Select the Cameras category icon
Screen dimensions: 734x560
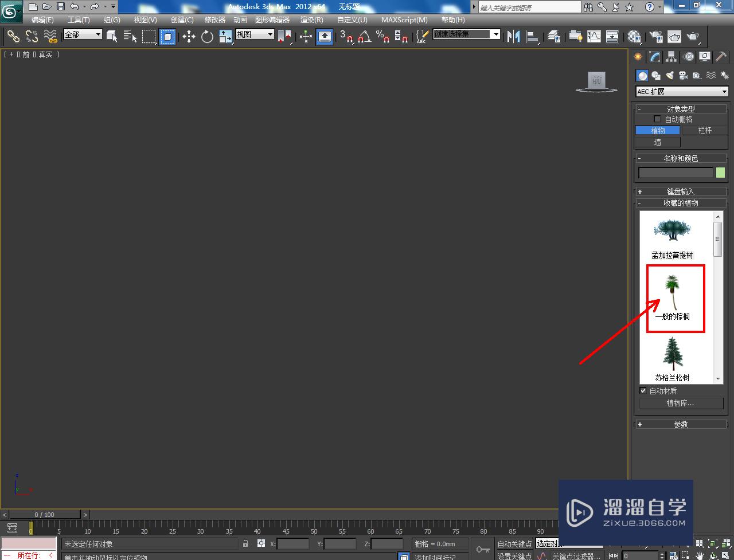click(683, 76)
